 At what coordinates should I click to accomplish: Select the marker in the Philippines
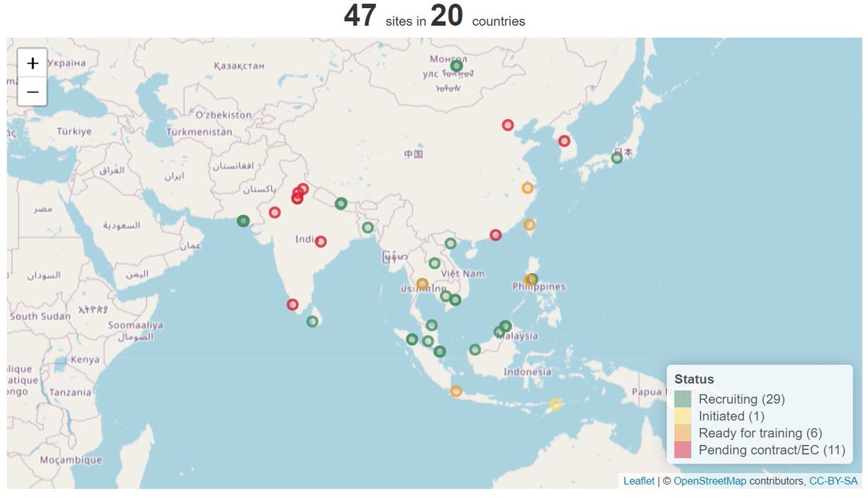point(531,279)
